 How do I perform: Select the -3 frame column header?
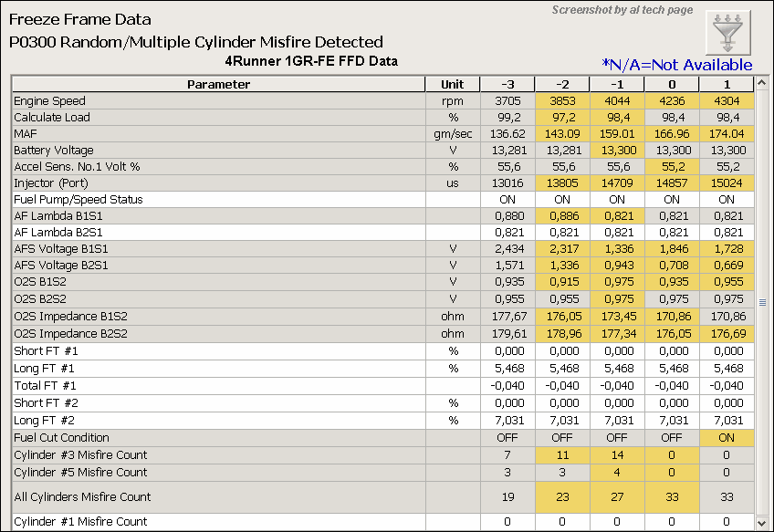pos(507,85)
